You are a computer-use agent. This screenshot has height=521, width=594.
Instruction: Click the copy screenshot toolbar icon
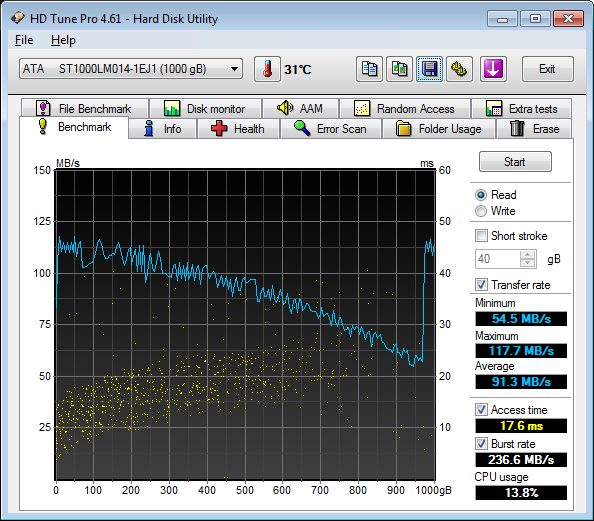click(x=399, y=69)
